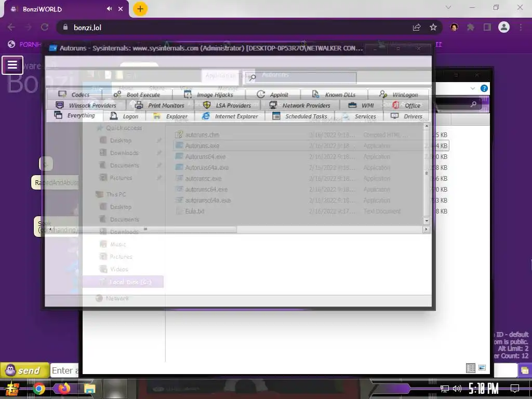The width and height of the screenshot is (532, 399).
Task: Switch to Explorer large icons view
Action: tap(482, 368)
